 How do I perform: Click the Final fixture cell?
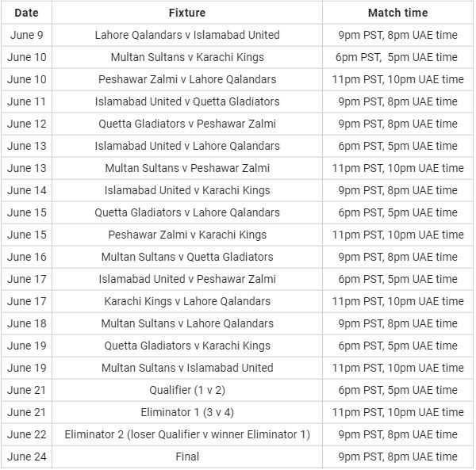coord(187,457)
